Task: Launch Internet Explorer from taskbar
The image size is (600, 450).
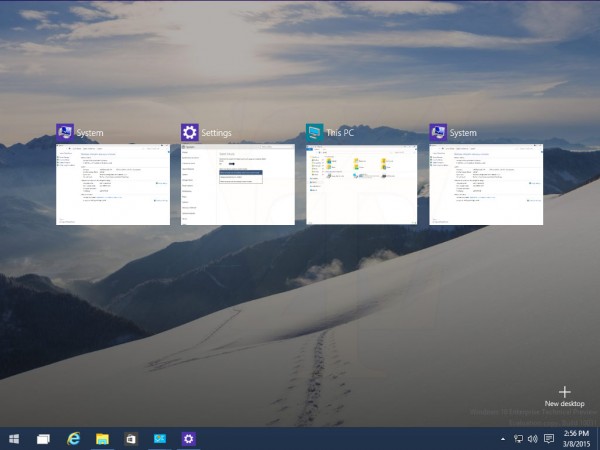Action: [x=73, y=438]
